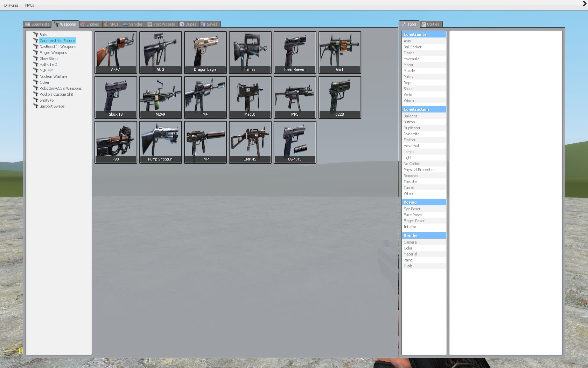Select the TMP weapon icon
The width and height of the screenshot is (588, 368).
(205, 142)
